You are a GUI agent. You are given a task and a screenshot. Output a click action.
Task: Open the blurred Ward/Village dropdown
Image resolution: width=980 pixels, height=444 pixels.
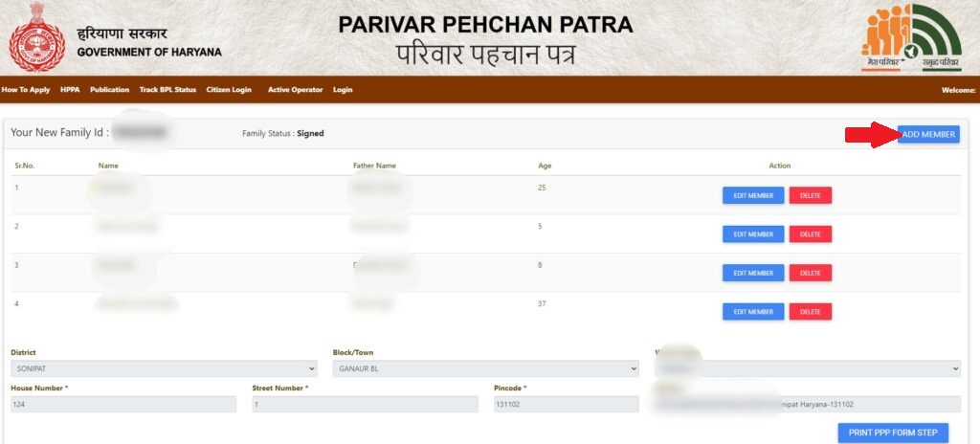pyautogui.click(x=808, y=369)
